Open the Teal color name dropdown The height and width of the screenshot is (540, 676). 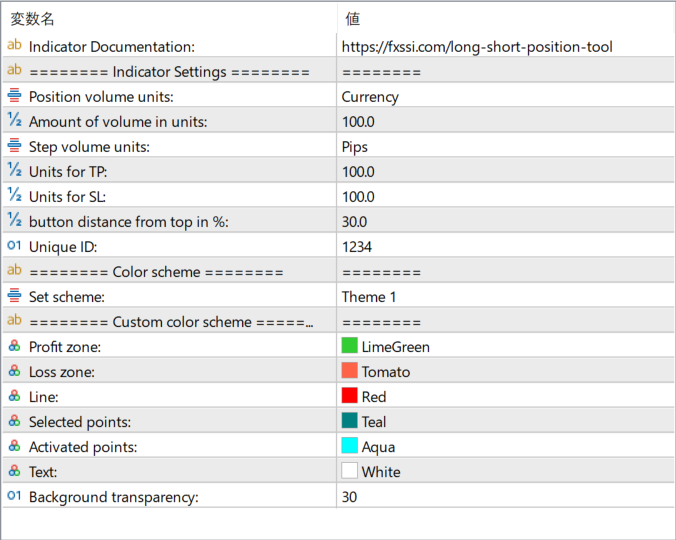pyautogui.click(x=373, y=422)
